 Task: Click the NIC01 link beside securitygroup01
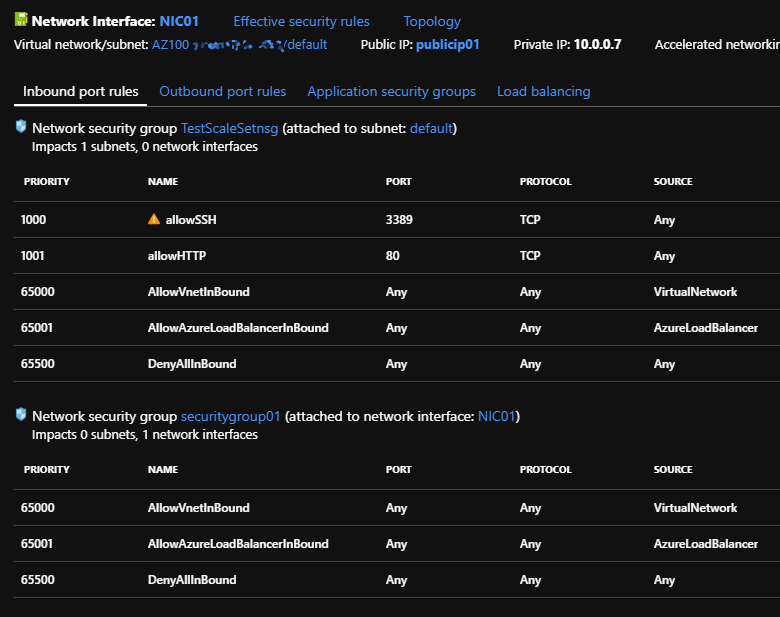496,416
